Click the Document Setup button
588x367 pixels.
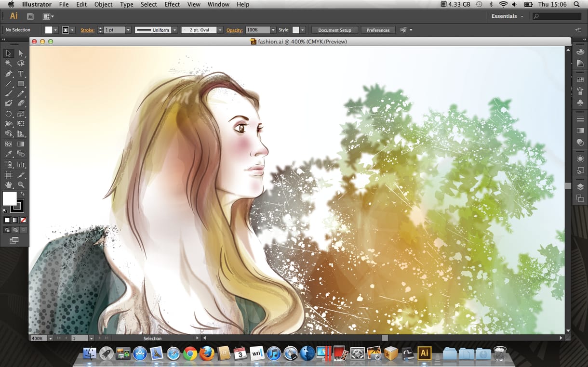tap(334, 30)
